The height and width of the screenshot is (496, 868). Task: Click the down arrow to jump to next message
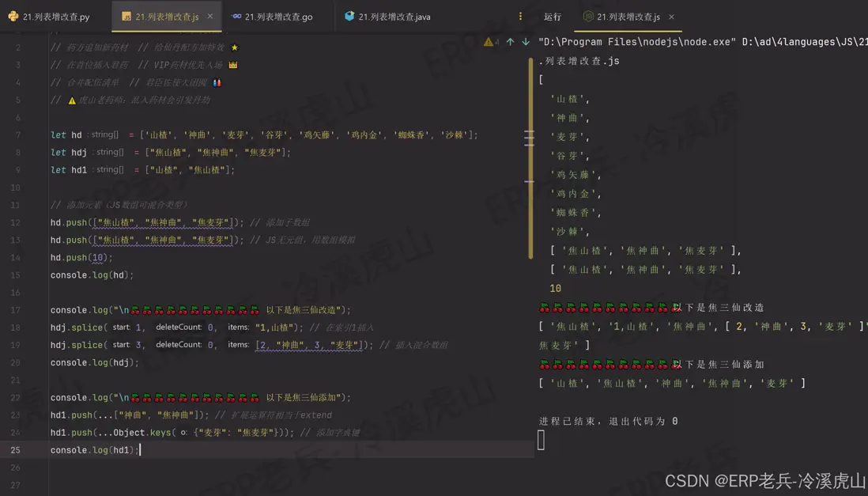click(x=524, y=41)
